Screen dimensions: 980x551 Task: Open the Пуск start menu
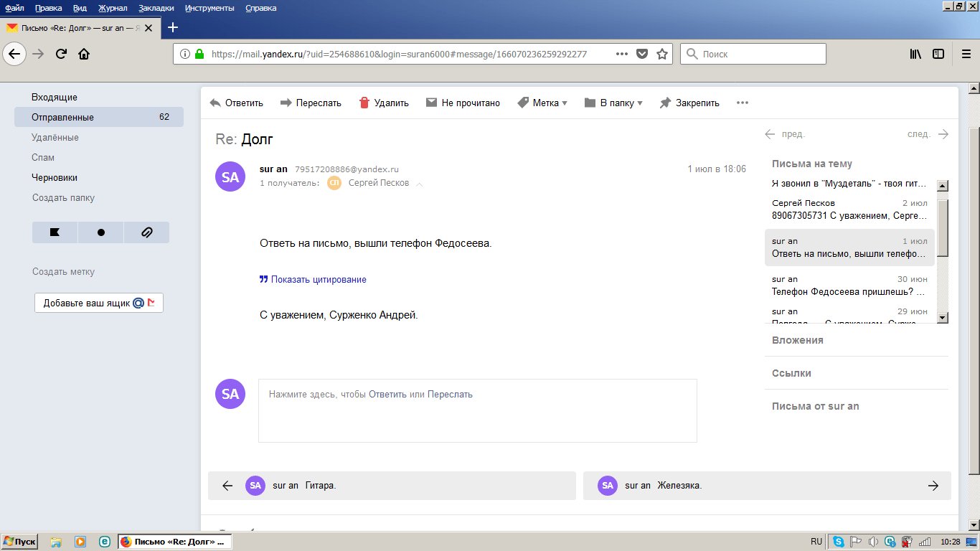pos(20,542)
